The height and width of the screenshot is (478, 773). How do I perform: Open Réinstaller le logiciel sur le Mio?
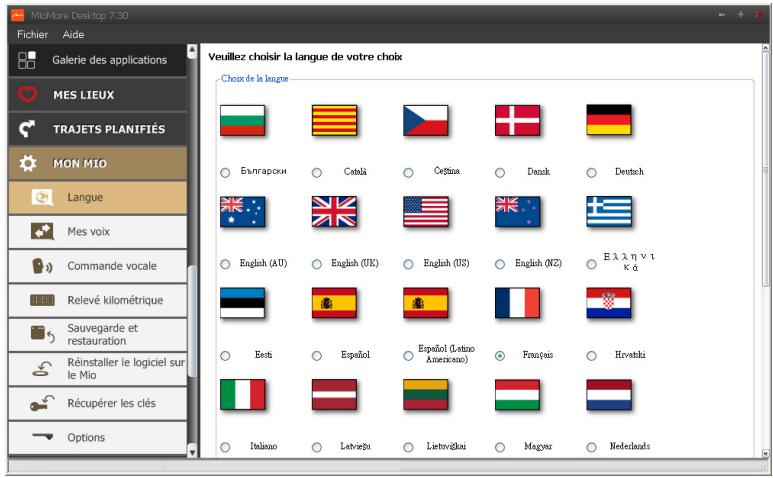[98, 369]
